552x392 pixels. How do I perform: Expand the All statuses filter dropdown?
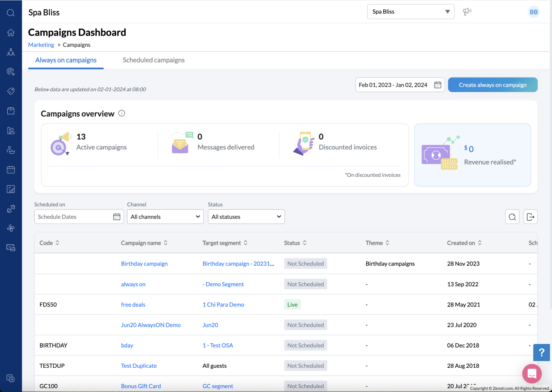pos(246,216)
